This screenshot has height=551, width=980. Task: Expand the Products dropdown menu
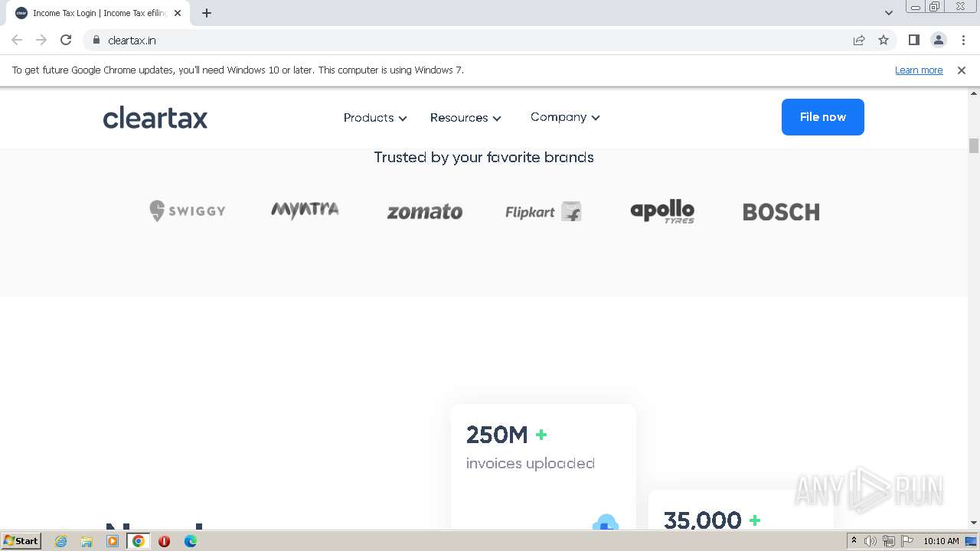(375, 118)
